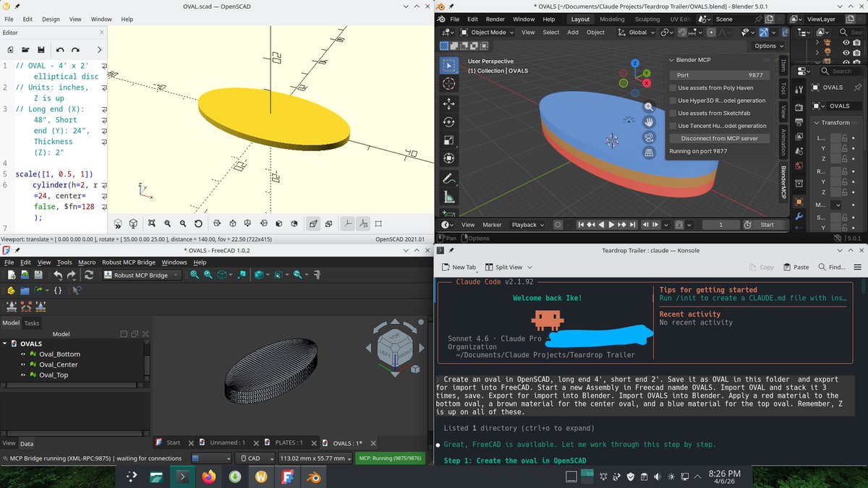Click OpenSCAD full Render icon
This screenshot has width=868, height=488.
tap(134, 224)
